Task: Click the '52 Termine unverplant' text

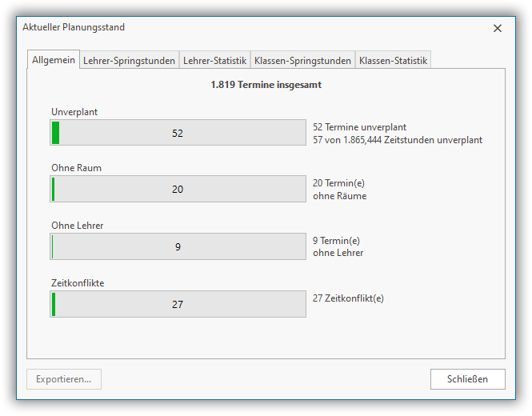Action: pyautogui.click(x=359, y=127)
